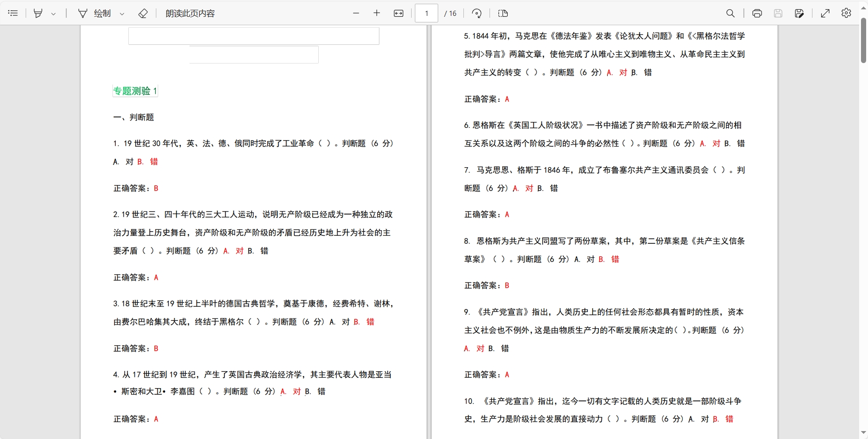Zoom out with the minus icon

[356, 13]
